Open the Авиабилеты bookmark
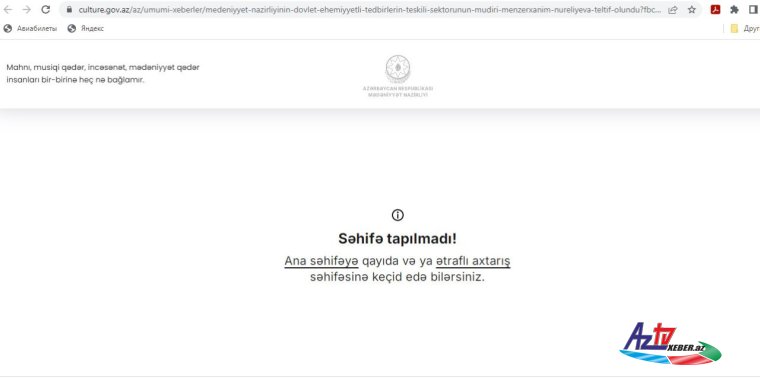This screenshot has height=378, width=760. point(30,29)
